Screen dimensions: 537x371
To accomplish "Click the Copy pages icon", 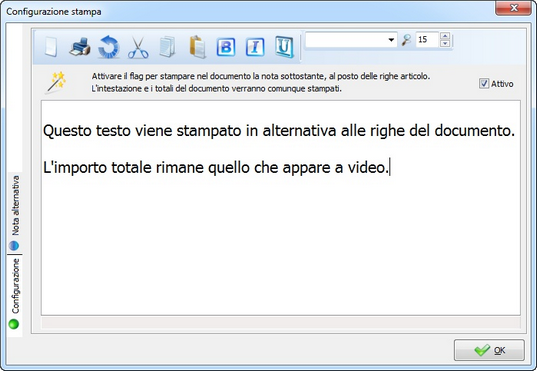I will pos(167,47).
